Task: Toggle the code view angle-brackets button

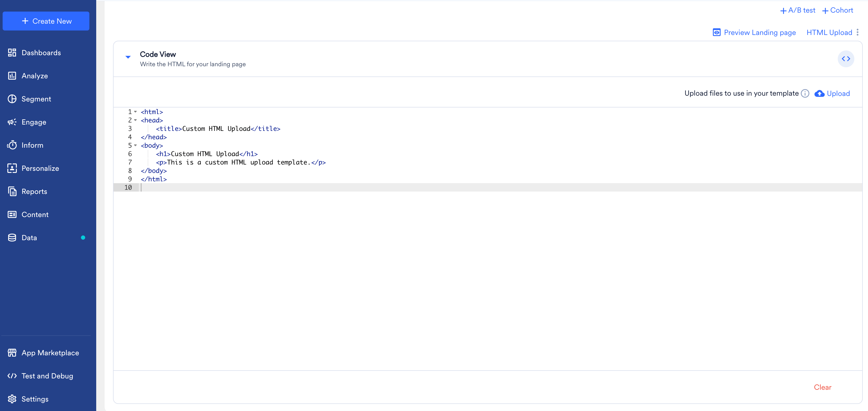Action: pos(846,59)
